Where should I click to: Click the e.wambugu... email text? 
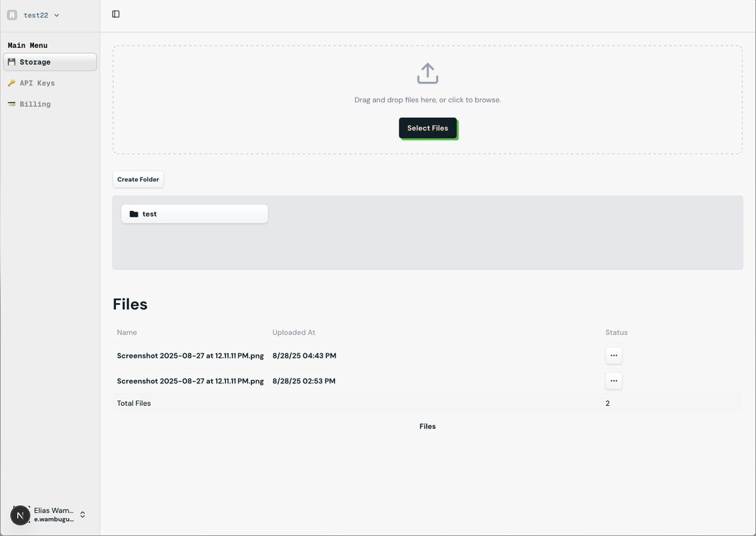click(x=54, y=520)
